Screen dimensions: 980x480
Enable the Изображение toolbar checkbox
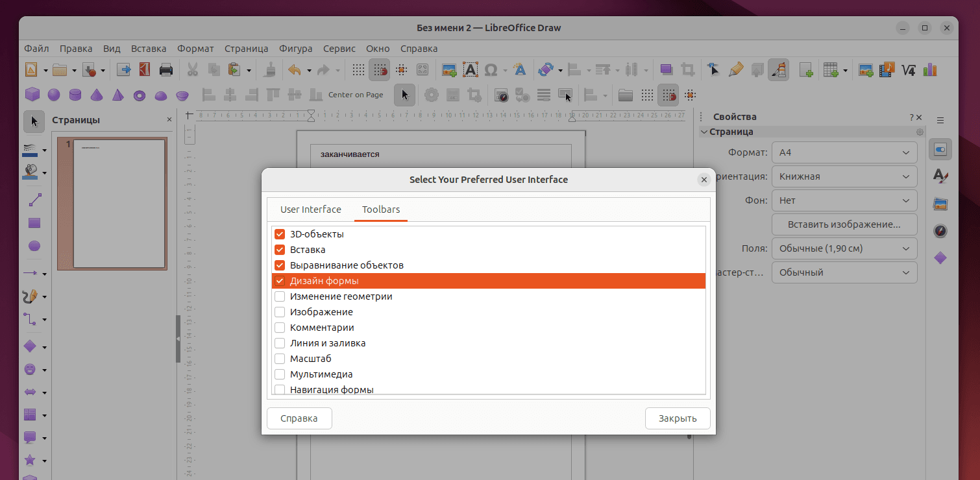280,312
